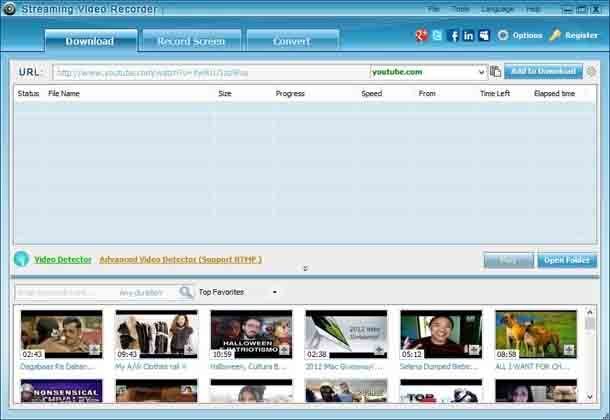The image size is (610, 420).
Task: Add the 10:59 Halloween video via plus icon
Action: click(284, 350)
